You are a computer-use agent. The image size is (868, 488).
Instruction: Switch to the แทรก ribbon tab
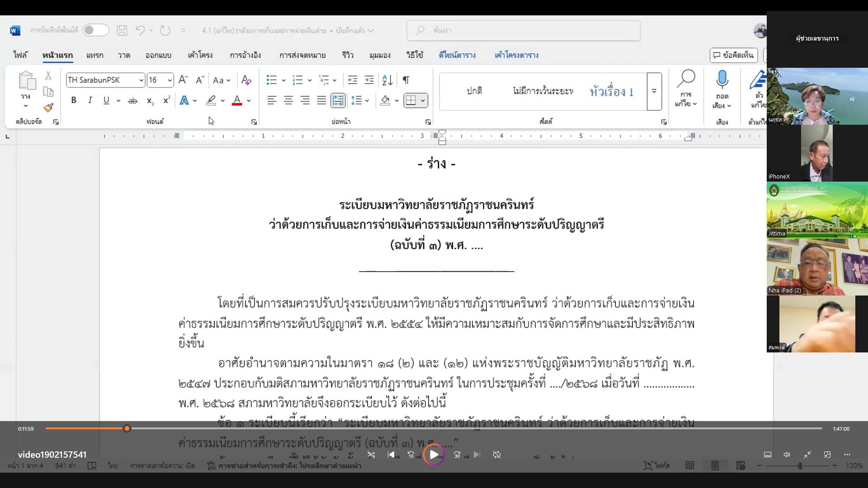(x=94, y=55)
